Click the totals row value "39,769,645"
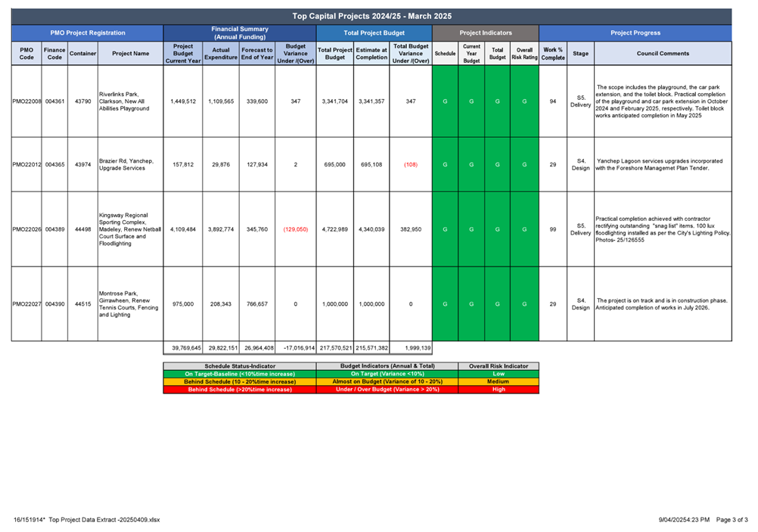Viewport: 758px width, 532px height. (x=187, y=348)
